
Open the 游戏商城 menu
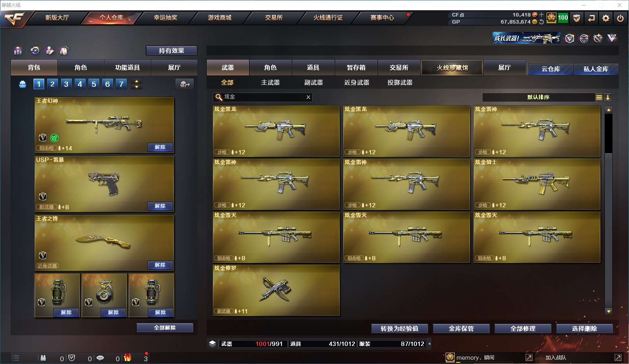(x=219, y=18)
